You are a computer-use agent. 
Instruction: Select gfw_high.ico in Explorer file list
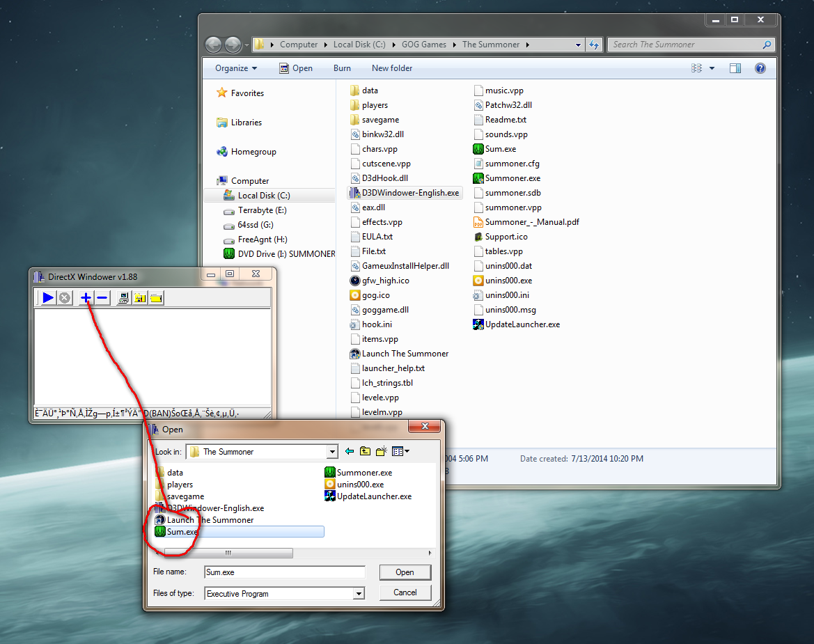(380, 280)
